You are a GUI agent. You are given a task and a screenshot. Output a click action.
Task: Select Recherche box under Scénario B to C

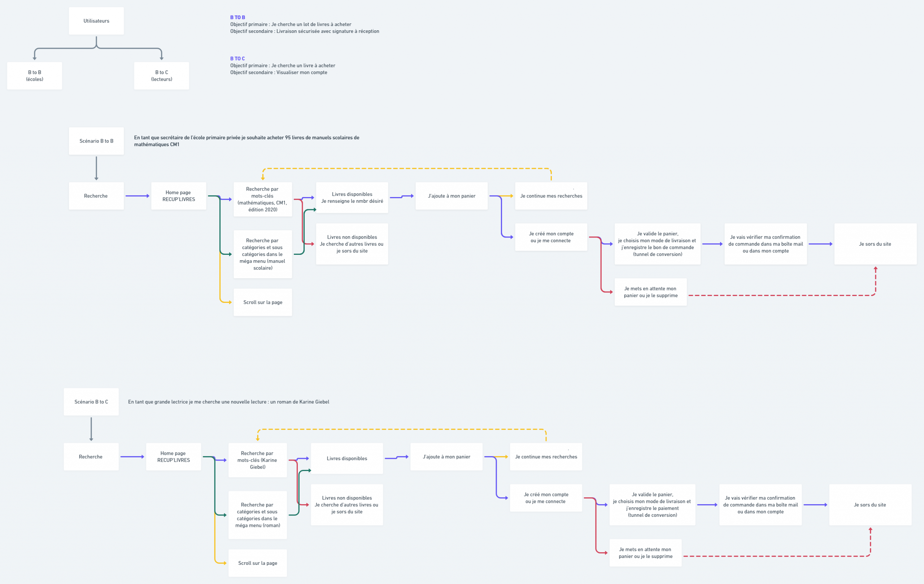click(91, 457)
